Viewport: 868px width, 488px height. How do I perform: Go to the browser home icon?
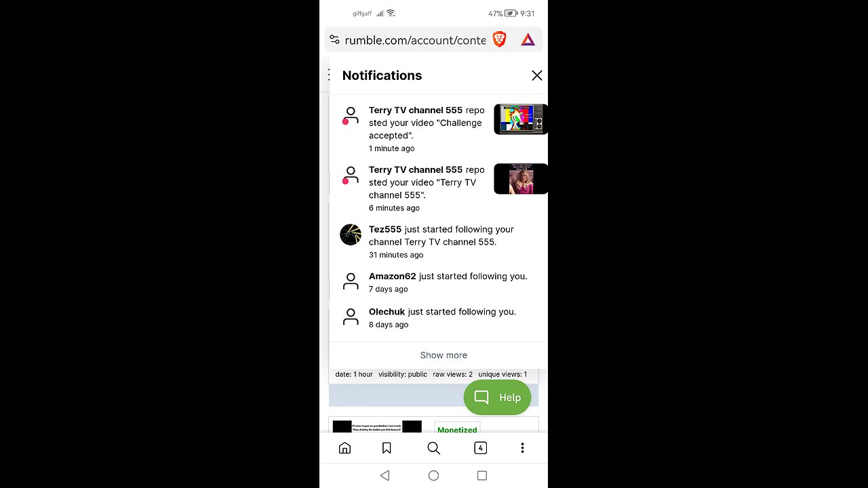coord(344,448)
